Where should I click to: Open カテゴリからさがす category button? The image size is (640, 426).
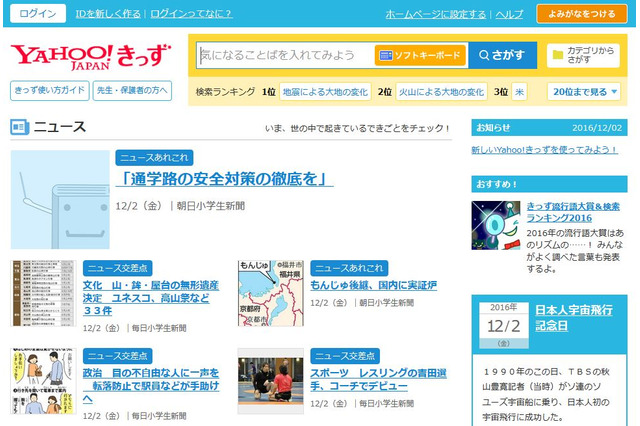click(x=583, y=55)
